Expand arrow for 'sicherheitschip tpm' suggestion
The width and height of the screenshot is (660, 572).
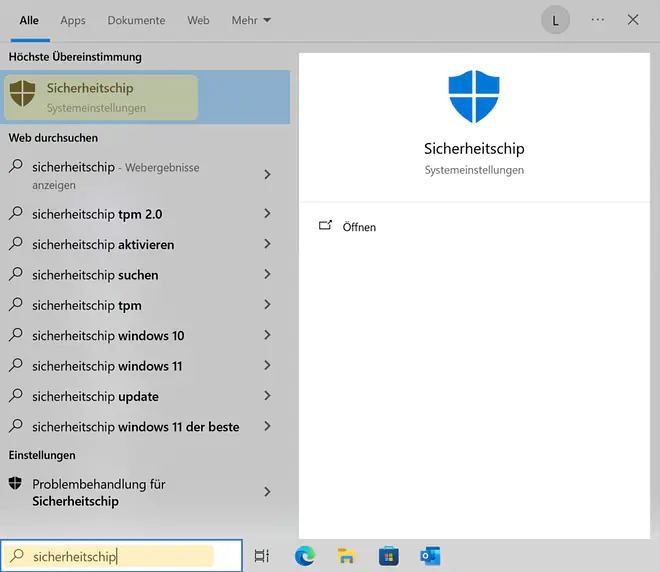[x=267, y=304]
